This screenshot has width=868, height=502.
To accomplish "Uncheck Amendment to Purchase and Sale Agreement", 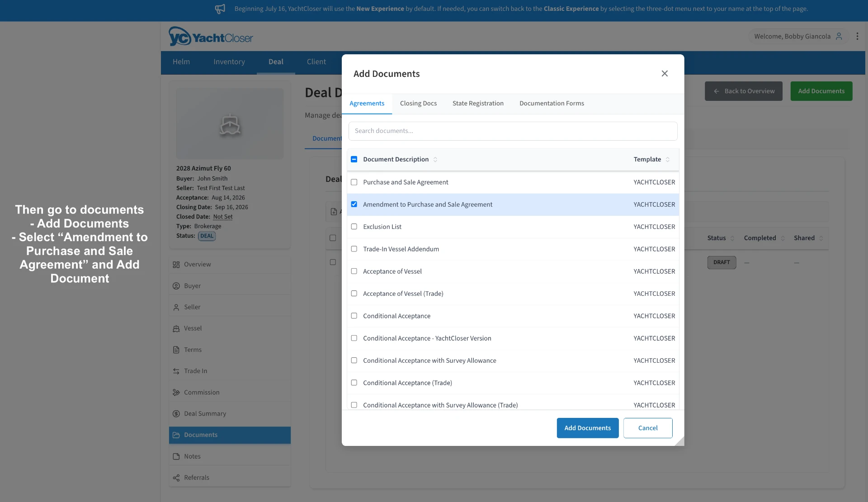I will 354,204.
